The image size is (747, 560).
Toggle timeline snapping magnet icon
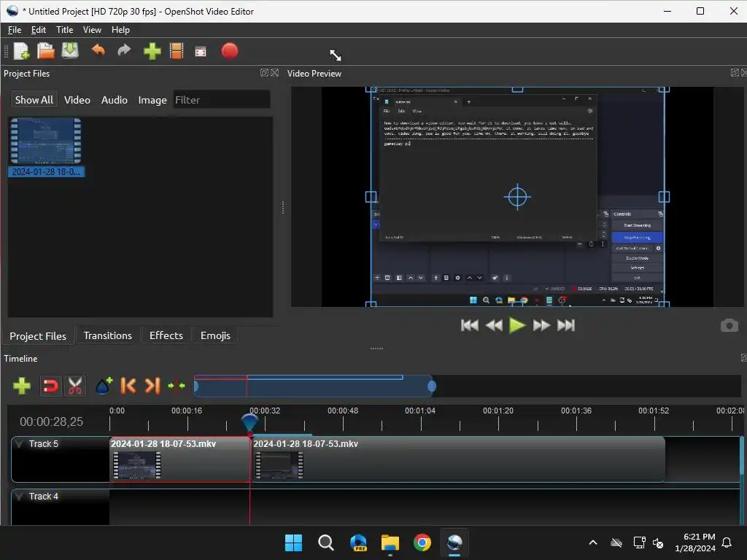(50, 386)
